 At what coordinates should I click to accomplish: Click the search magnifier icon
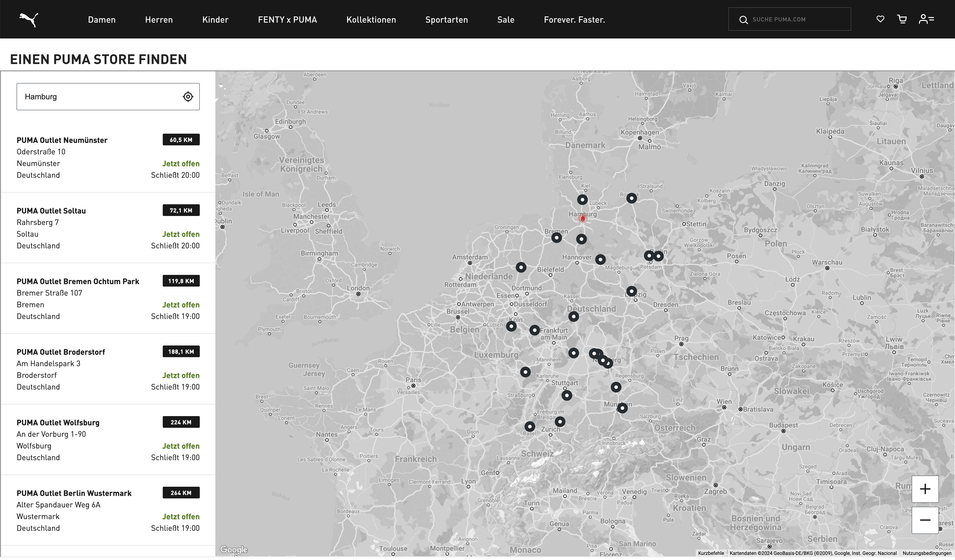[x=744, y=20]
